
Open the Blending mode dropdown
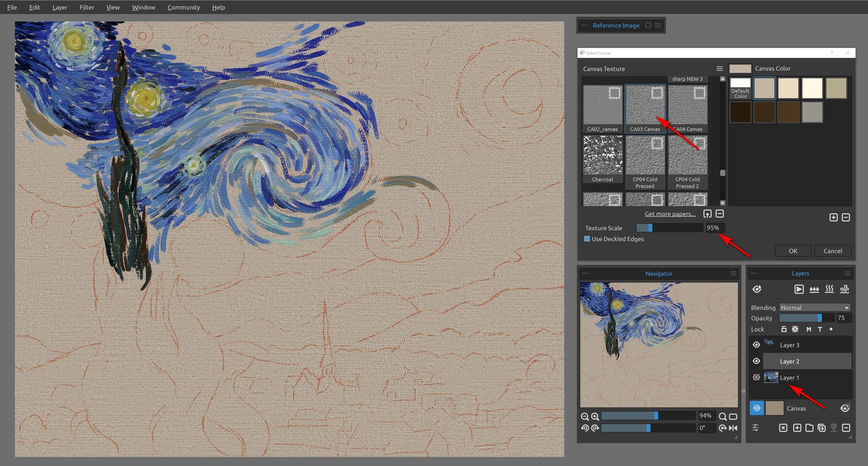[x=815, y=308]
